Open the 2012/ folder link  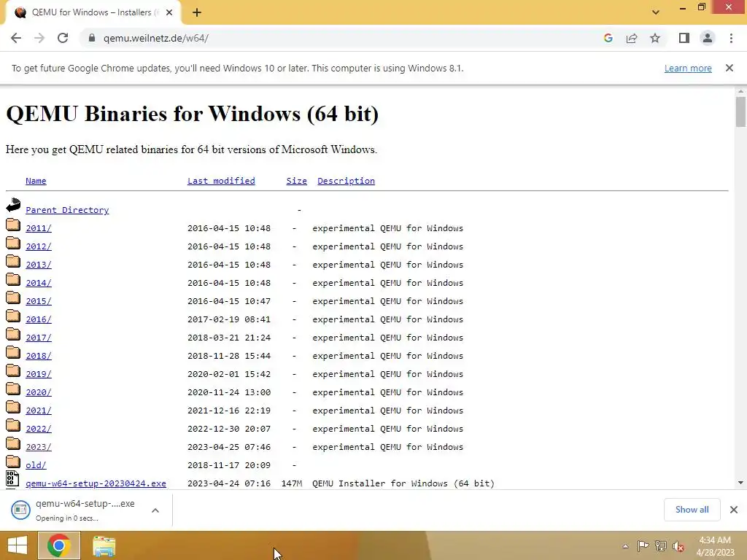point(39,246)
